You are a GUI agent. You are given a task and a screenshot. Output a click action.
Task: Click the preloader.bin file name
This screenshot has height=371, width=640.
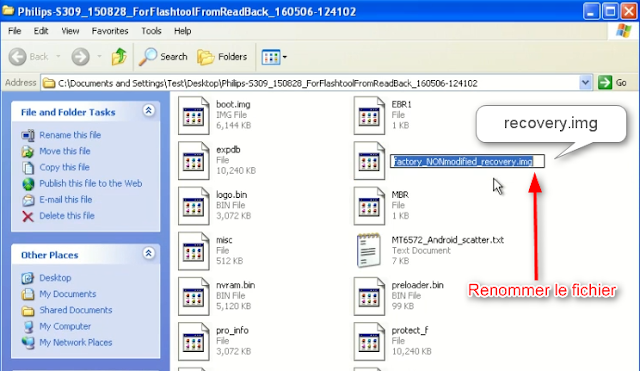[x=418, y=285]
